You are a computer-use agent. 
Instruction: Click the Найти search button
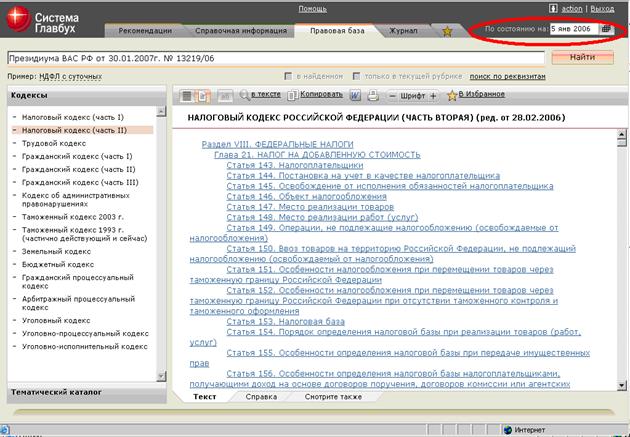[x=583, y=57]
